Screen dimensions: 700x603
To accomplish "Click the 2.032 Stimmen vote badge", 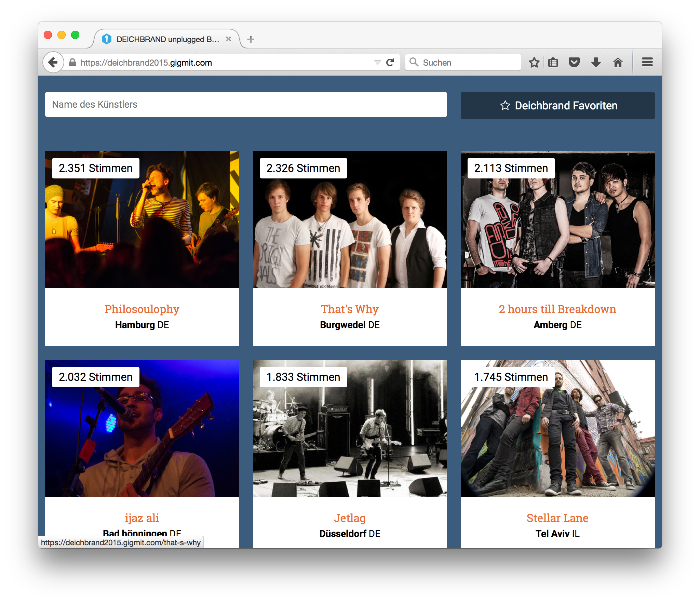I will [x=96, y=377].
